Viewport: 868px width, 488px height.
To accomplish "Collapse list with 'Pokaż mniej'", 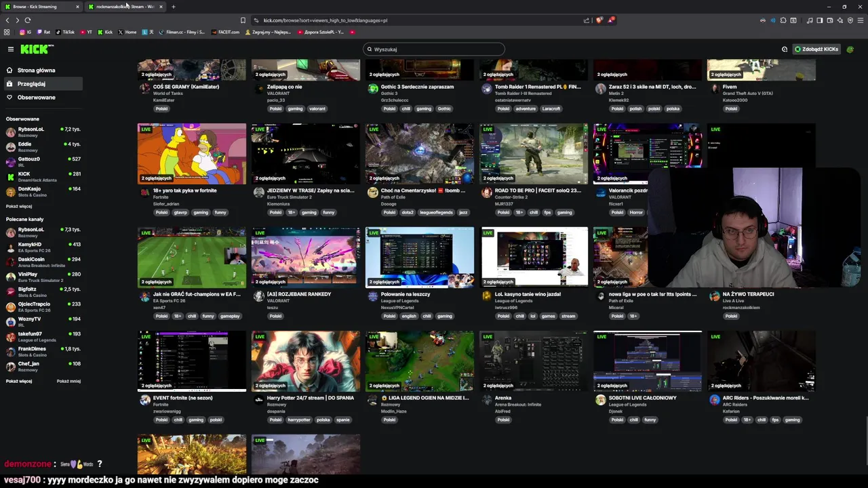I will (68, 381).
